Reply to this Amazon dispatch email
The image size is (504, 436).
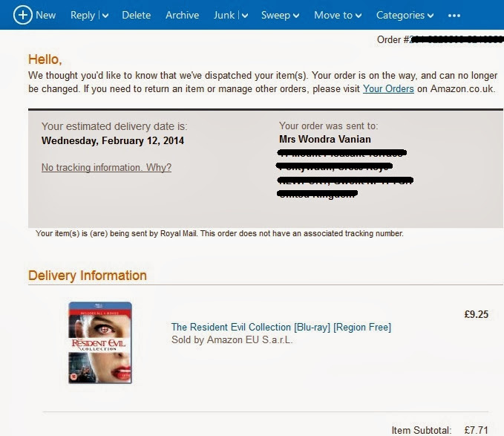pyautogui.click(x=82, y=15)
